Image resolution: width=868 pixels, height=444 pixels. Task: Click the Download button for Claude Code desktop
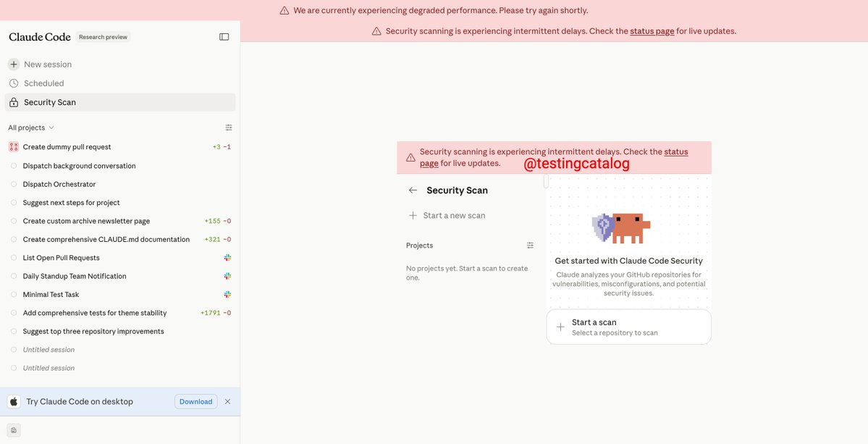tap(196, 402)
